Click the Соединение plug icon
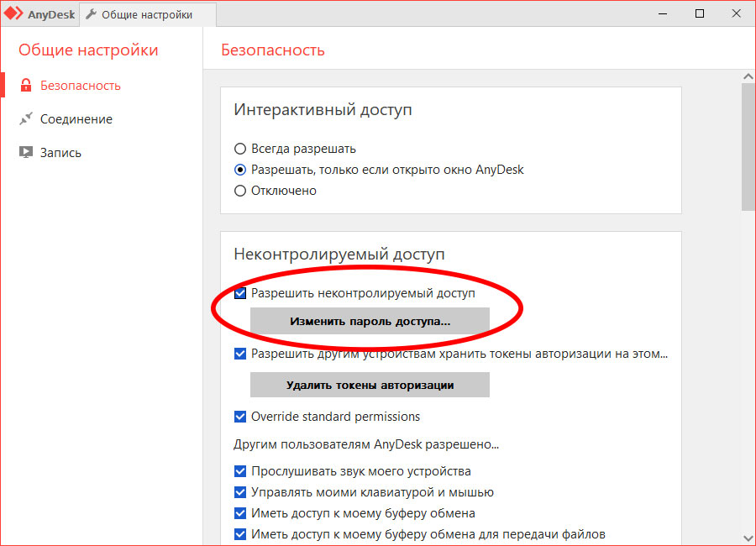756x546 pixels. (25, 118)
